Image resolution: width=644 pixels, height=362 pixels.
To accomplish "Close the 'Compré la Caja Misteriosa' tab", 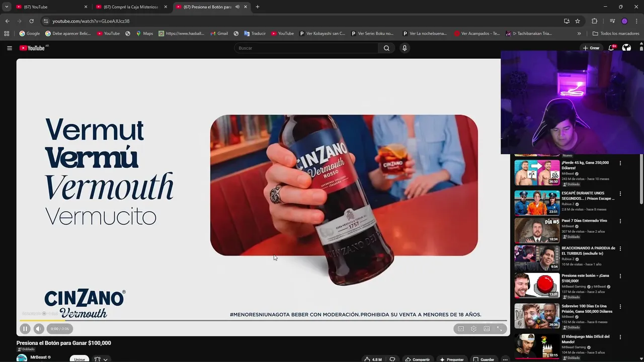I will coord(166,7).
